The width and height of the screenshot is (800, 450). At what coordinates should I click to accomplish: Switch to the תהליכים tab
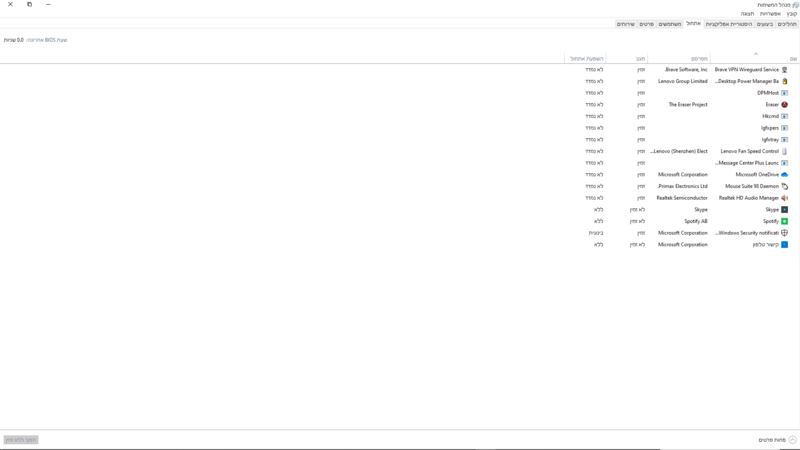[787, 24]
